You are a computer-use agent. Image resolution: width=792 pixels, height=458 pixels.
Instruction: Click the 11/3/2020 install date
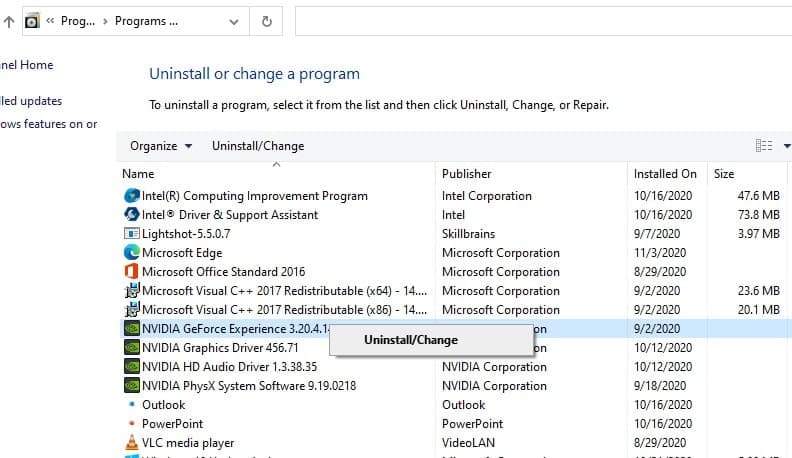(x=660, y=253)
